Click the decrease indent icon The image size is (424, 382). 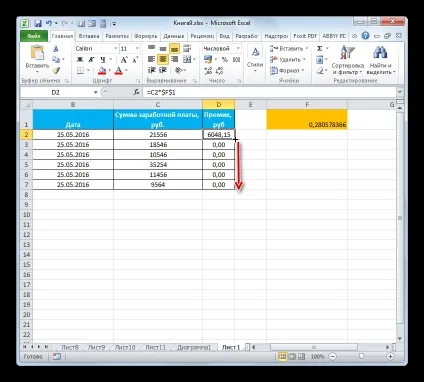[152, 70]
